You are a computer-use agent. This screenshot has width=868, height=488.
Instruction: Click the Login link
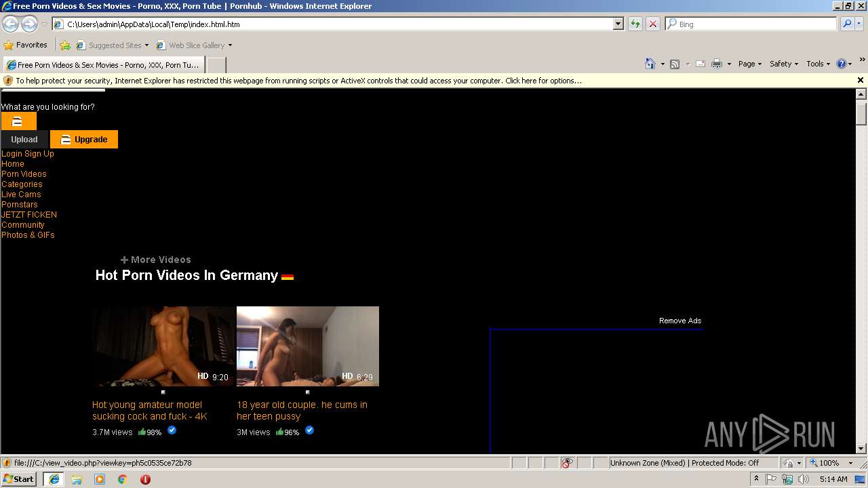(x=12, y=154)
